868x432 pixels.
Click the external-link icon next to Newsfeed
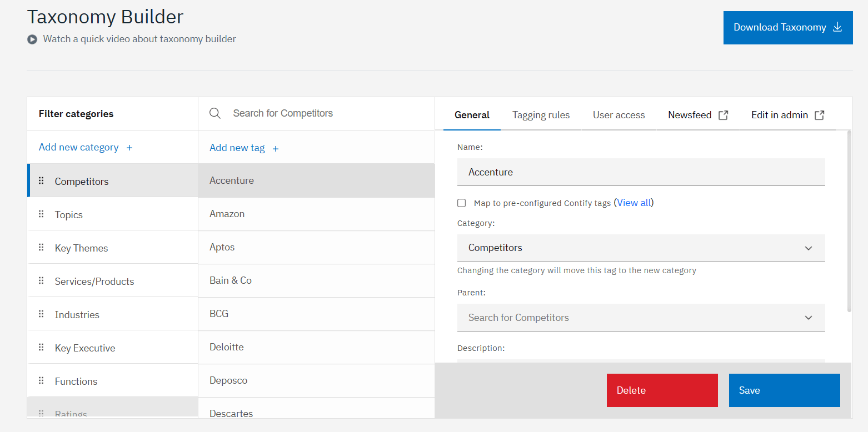pyautogui.click(x=723, y=115)
